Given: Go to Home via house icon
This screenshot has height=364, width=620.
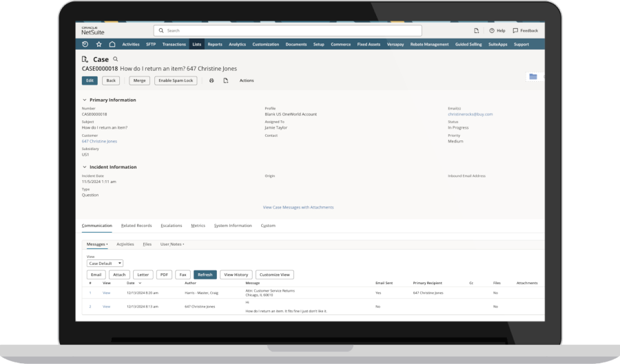Looking at the screenshot, I should coord(112,44).
